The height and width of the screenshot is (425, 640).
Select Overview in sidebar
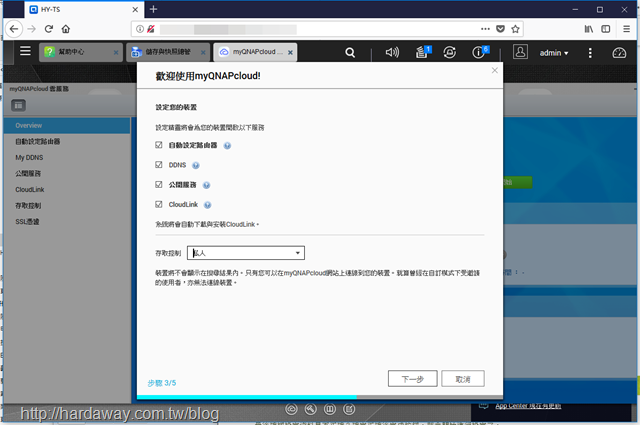tap(67, 125)
